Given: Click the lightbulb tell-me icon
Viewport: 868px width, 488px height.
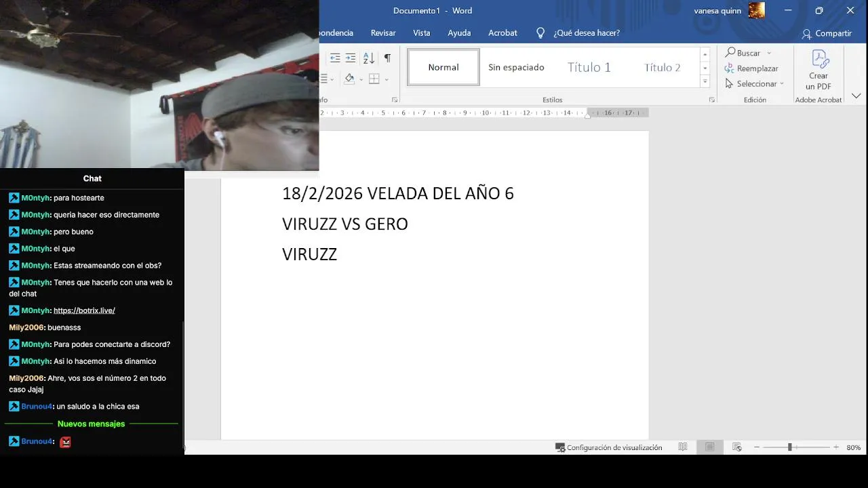Looking at the screenshot, I should pyautogui.click(x=540, y=33).
